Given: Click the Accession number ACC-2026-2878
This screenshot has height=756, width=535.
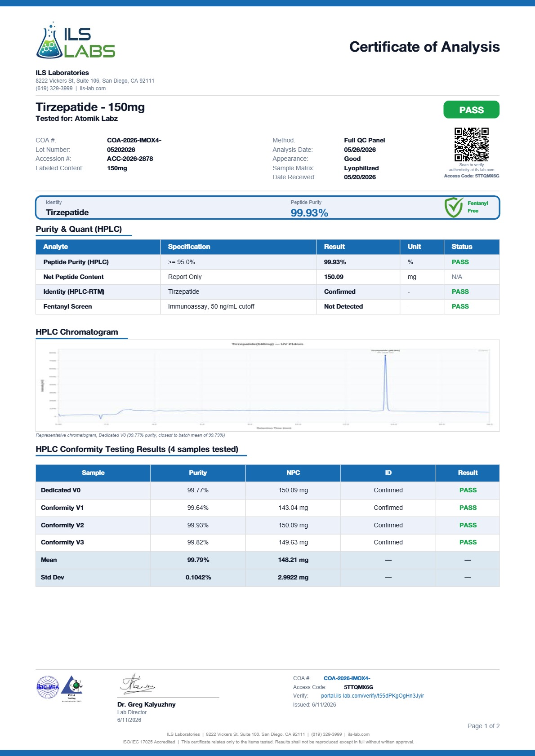Looking at the screenshot, I should [x=130, y=159].
